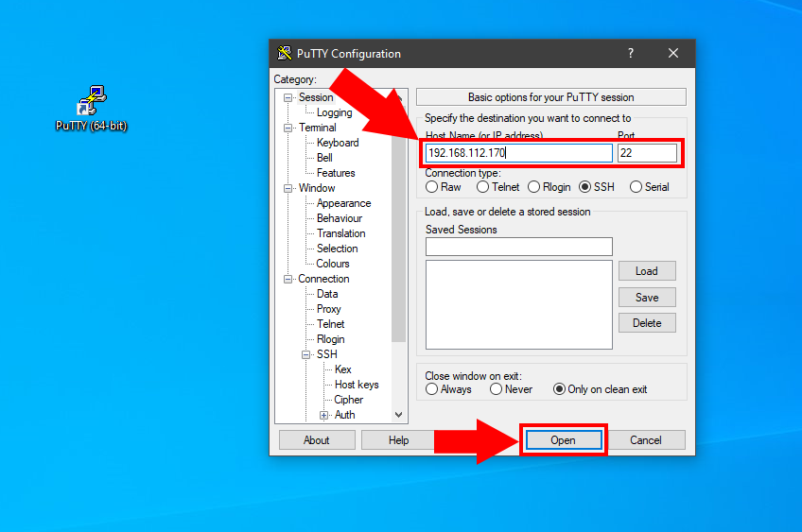Click the Port field showing 22

pyautogui.click(x=647, y=153)
